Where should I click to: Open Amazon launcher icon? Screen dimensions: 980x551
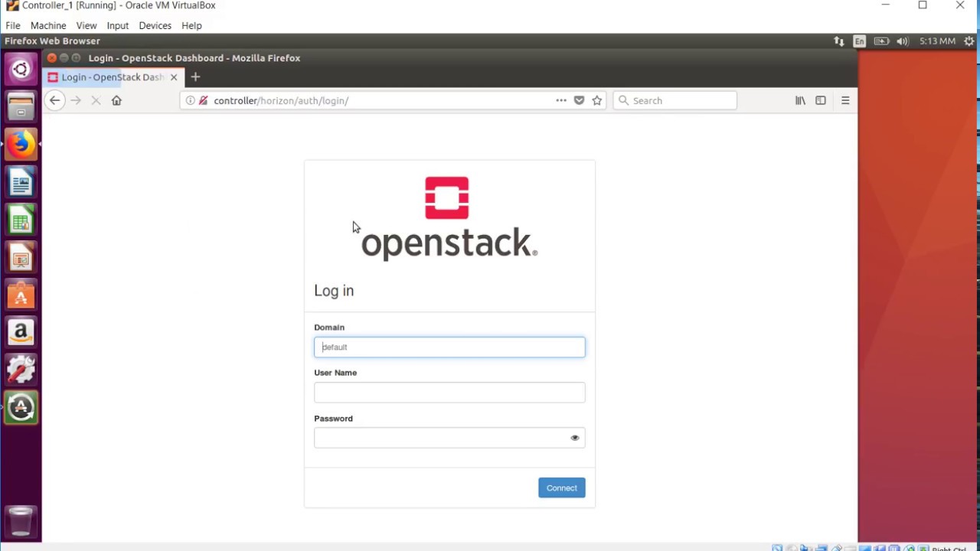[21, 332]
